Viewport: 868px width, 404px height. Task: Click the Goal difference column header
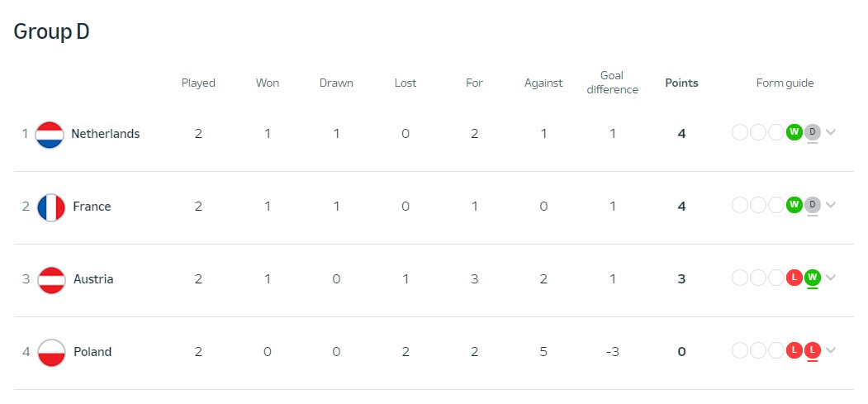tap(612, 83)
